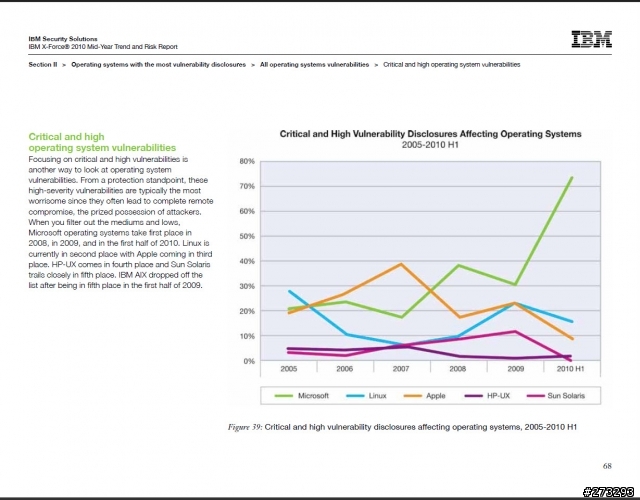Click the green Microsoft legend swatch
This screenshot has height=500, width=640.
click(284, 396)
